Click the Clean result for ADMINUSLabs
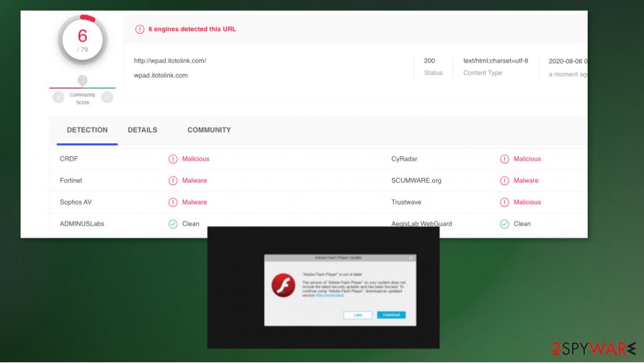Viewport: 644px width, 363px height. (x=191, y=224)
